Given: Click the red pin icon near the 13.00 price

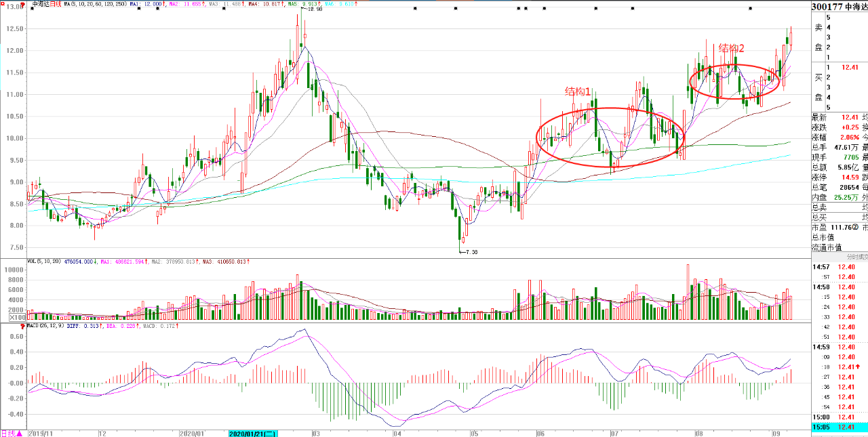Looking at the screenshot, I should [x=23, y=5].
